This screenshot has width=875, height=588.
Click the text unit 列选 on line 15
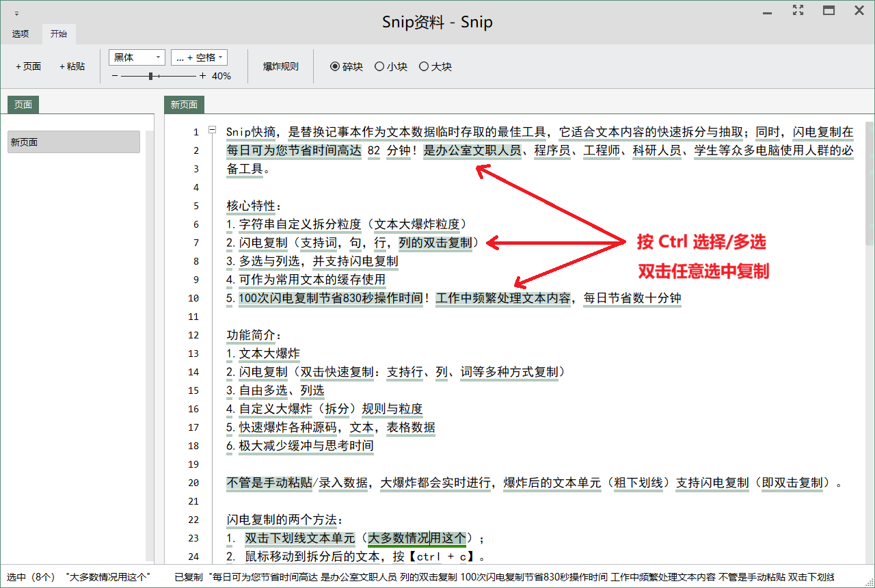coord(312,390)
